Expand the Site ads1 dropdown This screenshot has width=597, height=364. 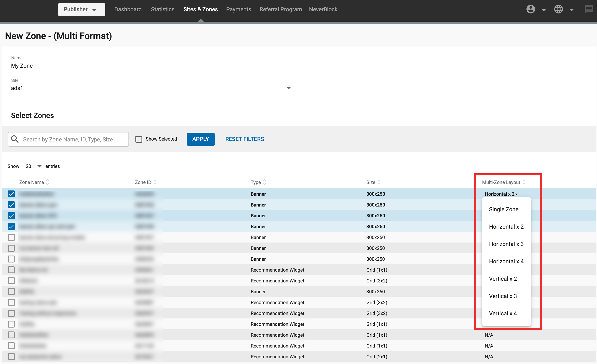pyautogui.click(x=288, y=88)
